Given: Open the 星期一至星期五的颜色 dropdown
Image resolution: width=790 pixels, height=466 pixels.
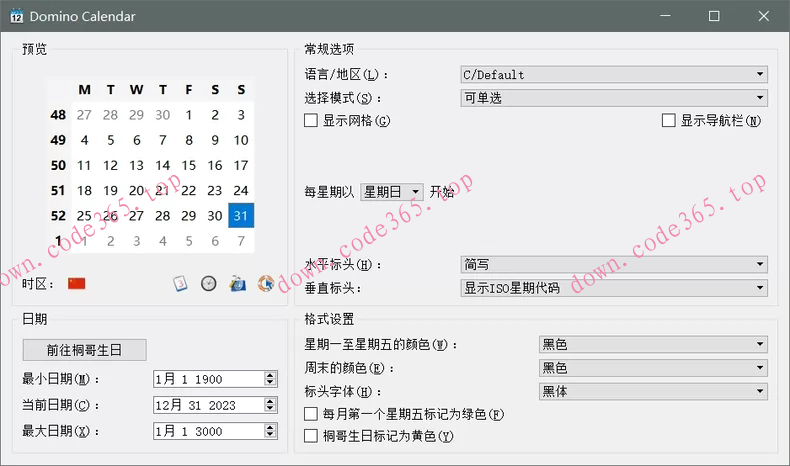Looking at the screenshot, I should [653, 345].
